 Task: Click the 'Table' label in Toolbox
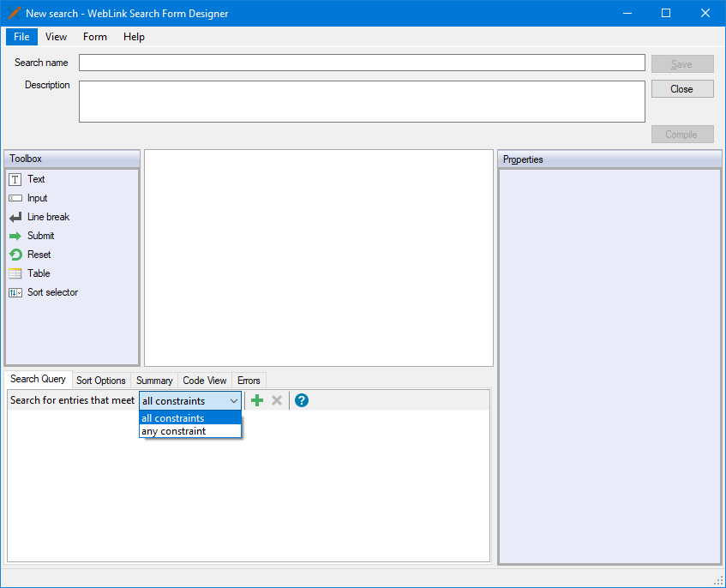[39, 273]
